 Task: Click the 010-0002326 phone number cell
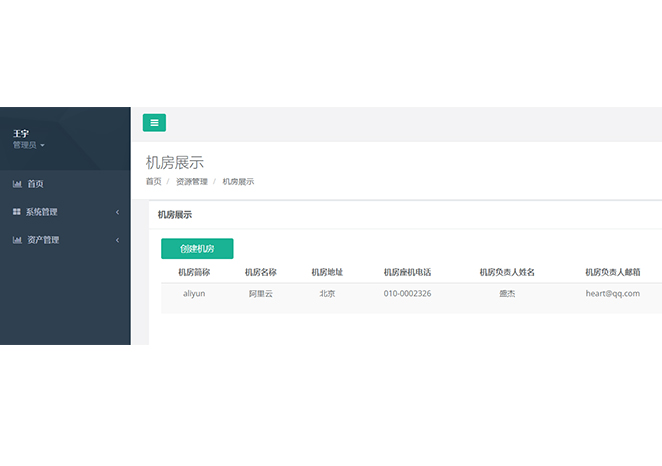click(407, 294)
